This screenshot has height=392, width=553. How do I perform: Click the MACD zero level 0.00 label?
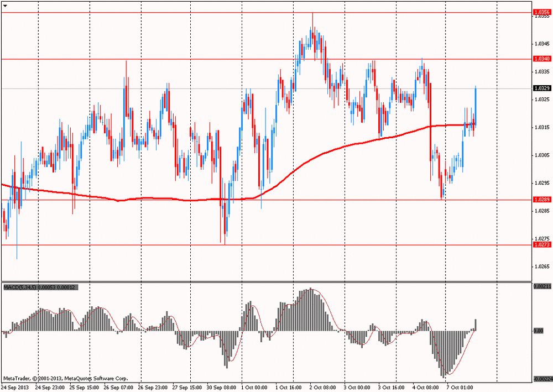[538, 331]
